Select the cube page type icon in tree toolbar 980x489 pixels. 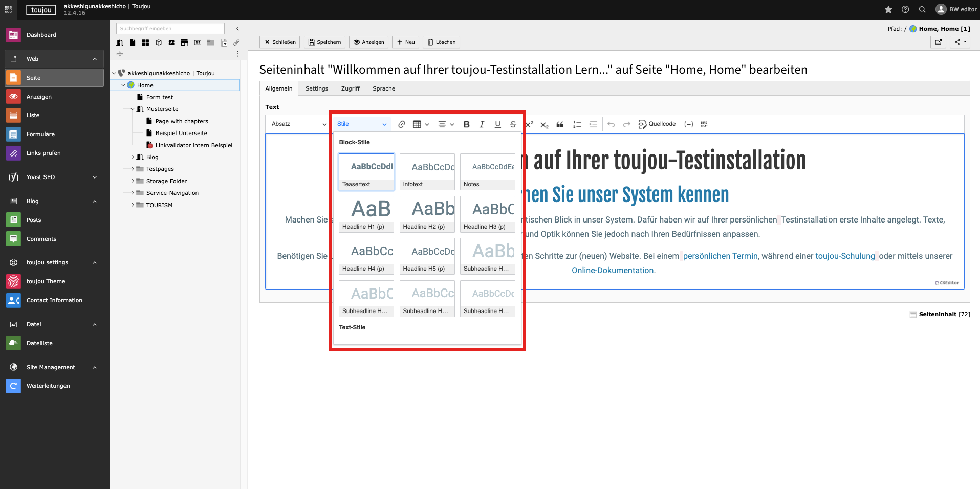click(x=159, y=42)
